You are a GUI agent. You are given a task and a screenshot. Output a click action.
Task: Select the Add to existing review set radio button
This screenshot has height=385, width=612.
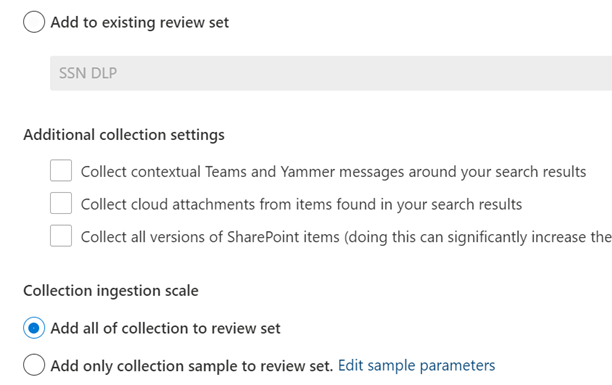pos(34,22)
